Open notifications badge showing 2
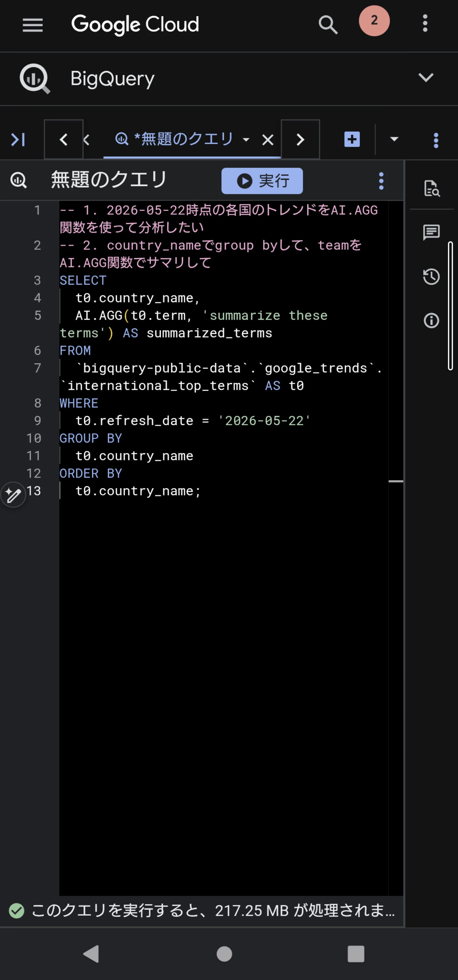 (x=374, y=21)
